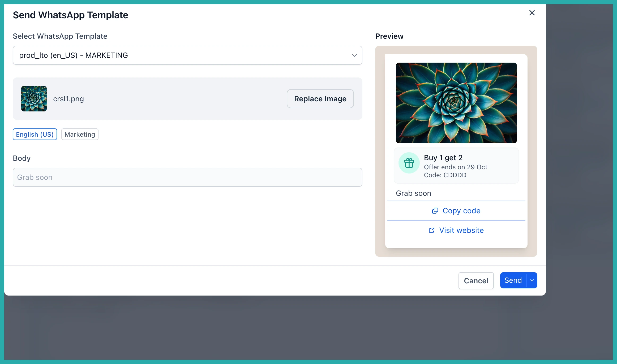Click the Code: CDDDD text

pos(445,175)
